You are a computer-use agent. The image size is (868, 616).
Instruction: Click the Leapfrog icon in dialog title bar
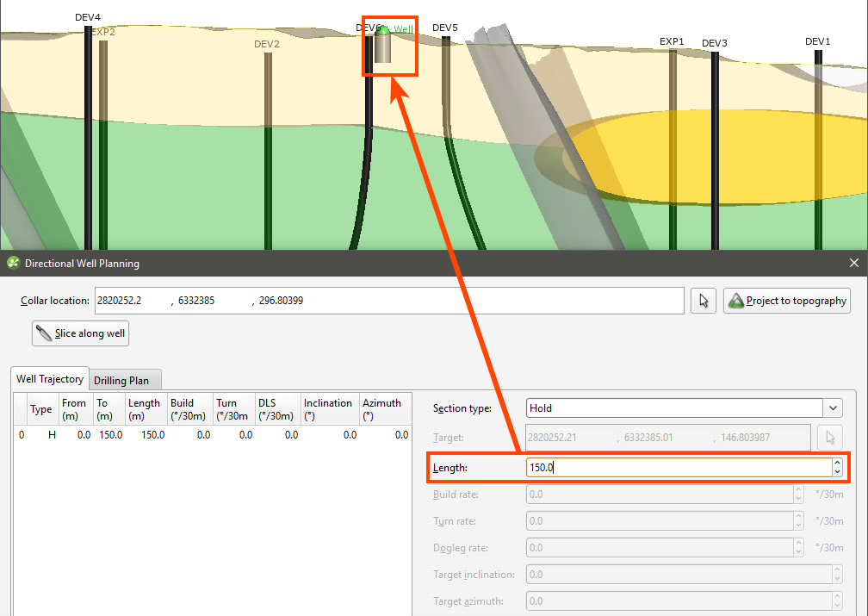tap(13, 263)
